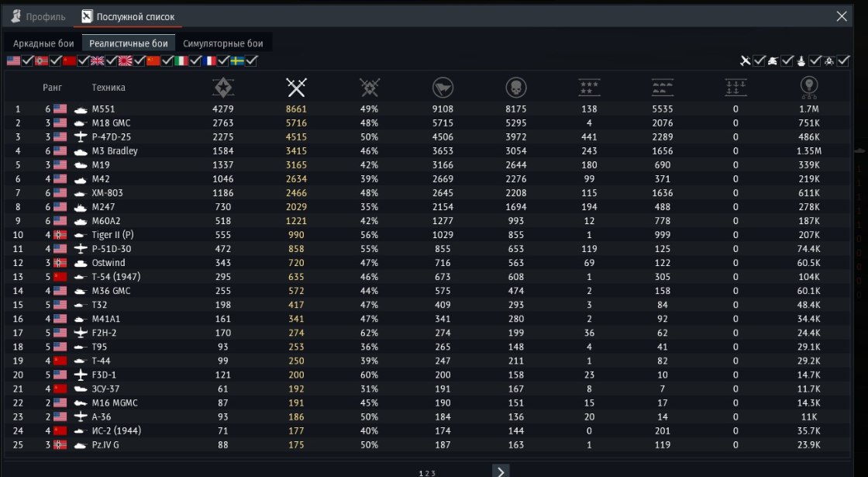
Task: Click the France flag filter icon
Action: tap(209, 61)
